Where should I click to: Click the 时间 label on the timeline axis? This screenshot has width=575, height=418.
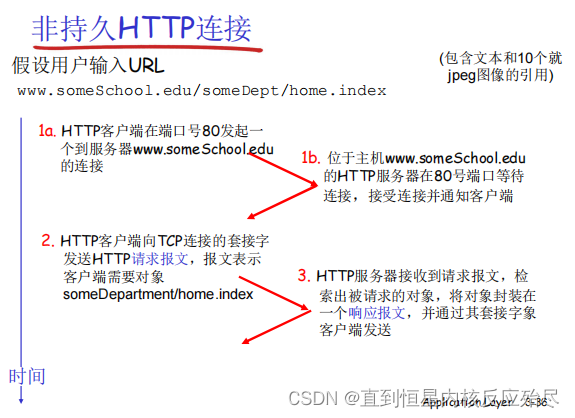pos(27,377)
